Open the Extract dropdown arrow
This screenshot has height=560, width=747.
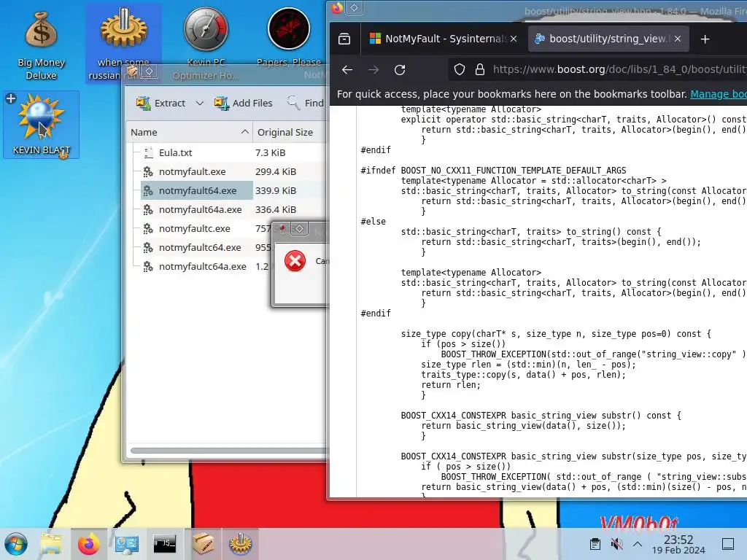tap(200, 103)
